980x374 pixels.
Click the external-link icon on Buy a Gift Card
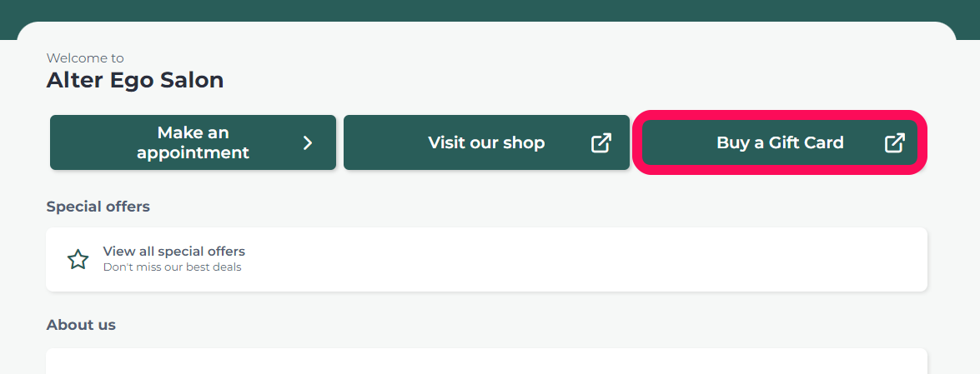point(894,143)
